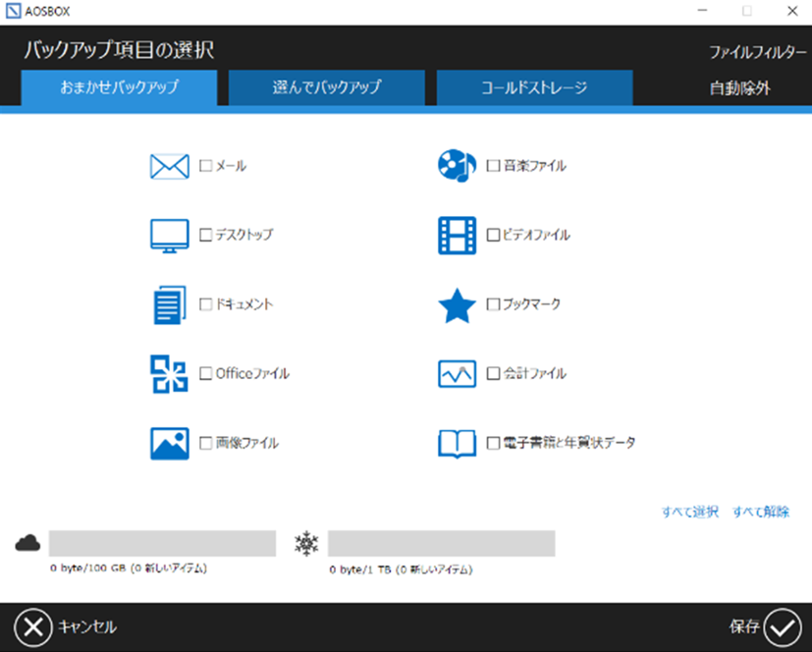The image size is (812, 652).
Task: Click the cloud storage usage bar
Action: click(163, 543)
